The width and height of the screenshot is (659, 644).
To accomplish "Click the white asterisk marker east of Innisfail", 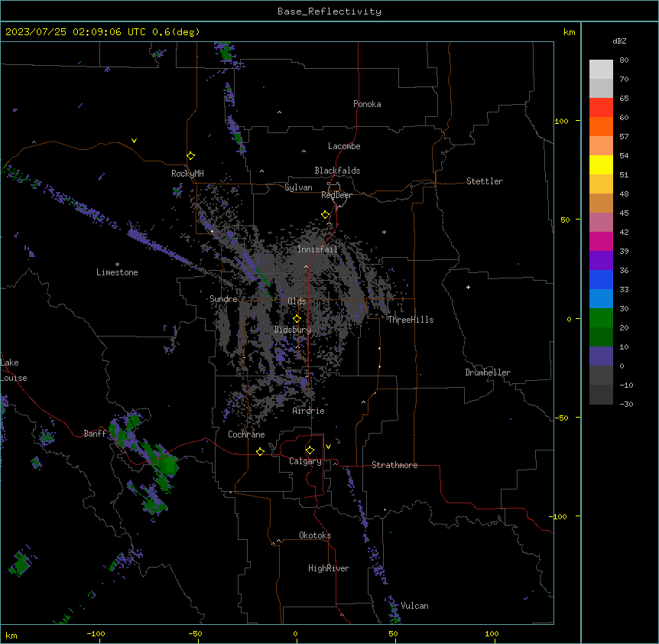I will [384, 232].
